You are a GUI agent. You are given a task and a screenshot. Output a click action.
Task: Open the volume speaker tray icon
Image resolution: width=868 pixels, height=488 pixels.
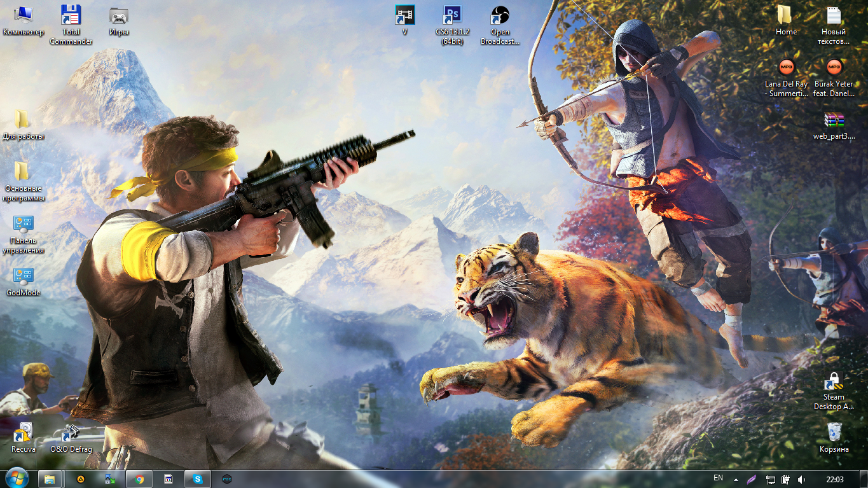[801, 480]
